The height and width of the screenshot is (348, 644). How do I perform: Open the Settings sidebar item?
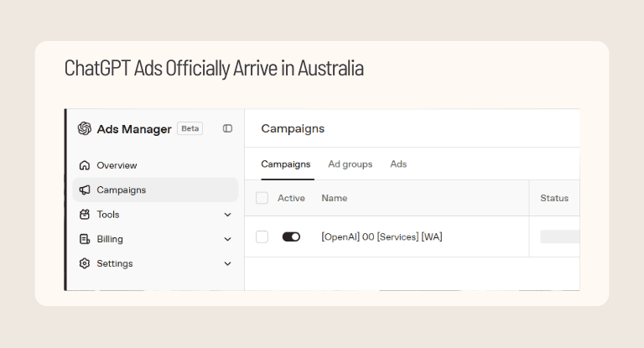pos(155,263)
